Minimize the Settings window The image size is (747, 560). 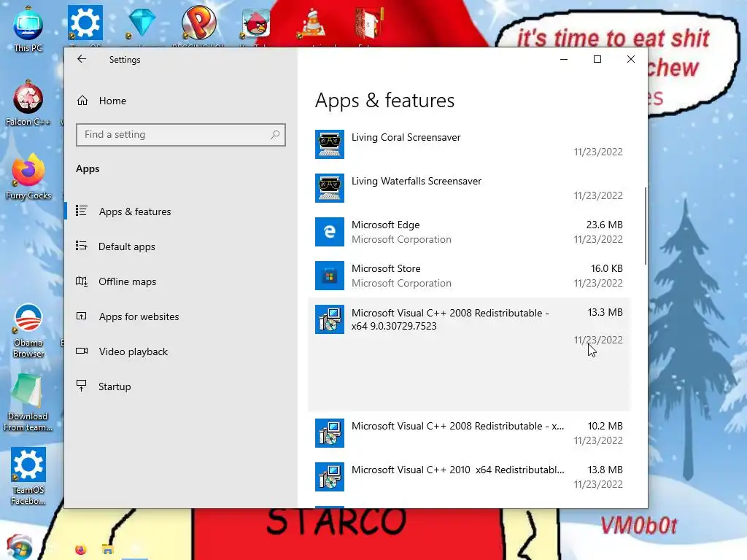point(564,59)
